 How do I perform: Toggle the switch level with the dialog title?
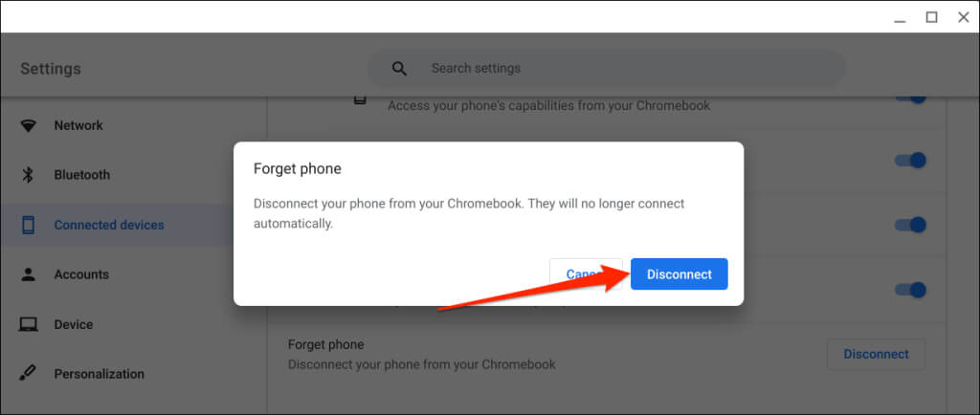[910, 161]
